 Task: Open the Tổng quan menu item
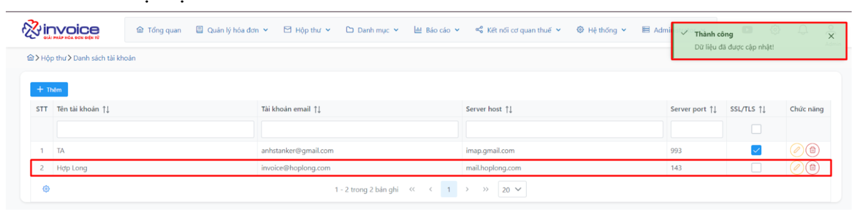tap(159, 30)
